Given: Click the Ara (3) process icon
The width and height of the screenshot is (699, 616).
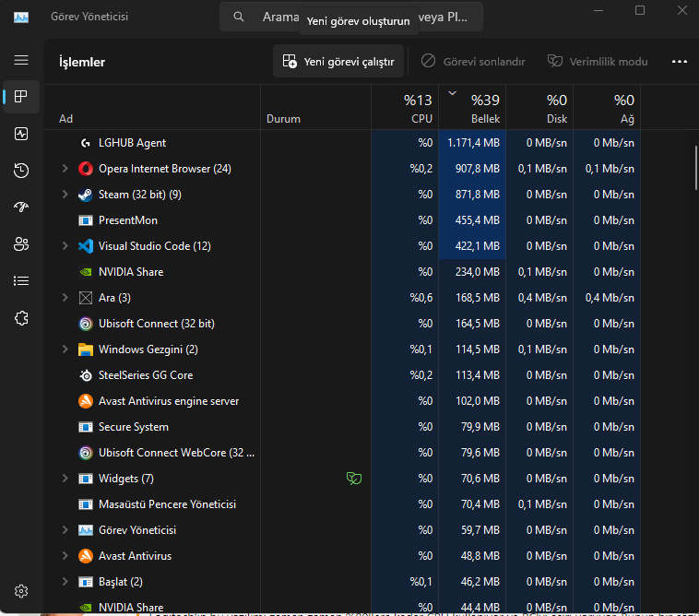Looking at the screenshot, I should tap(85, 298).
